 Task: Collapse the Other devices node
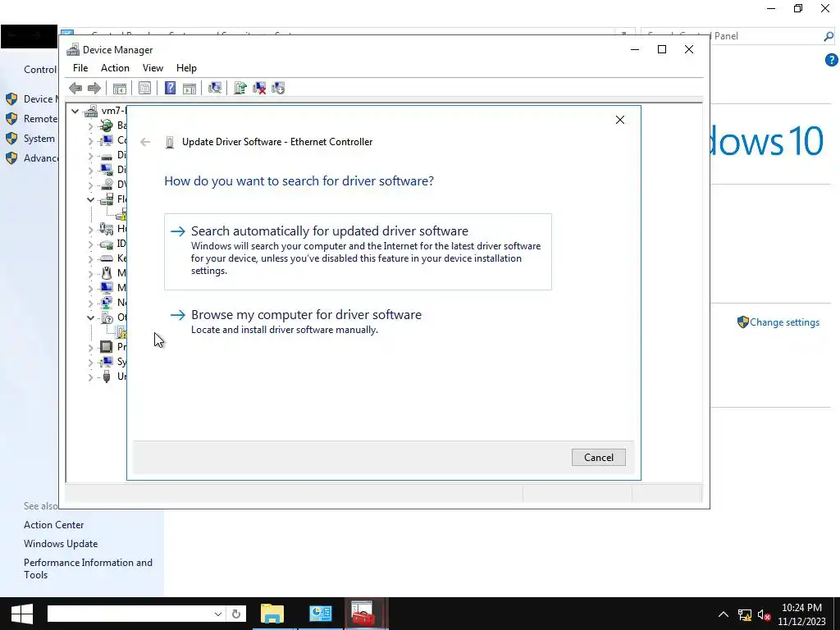pyautogui.click(x=90, y=317)
